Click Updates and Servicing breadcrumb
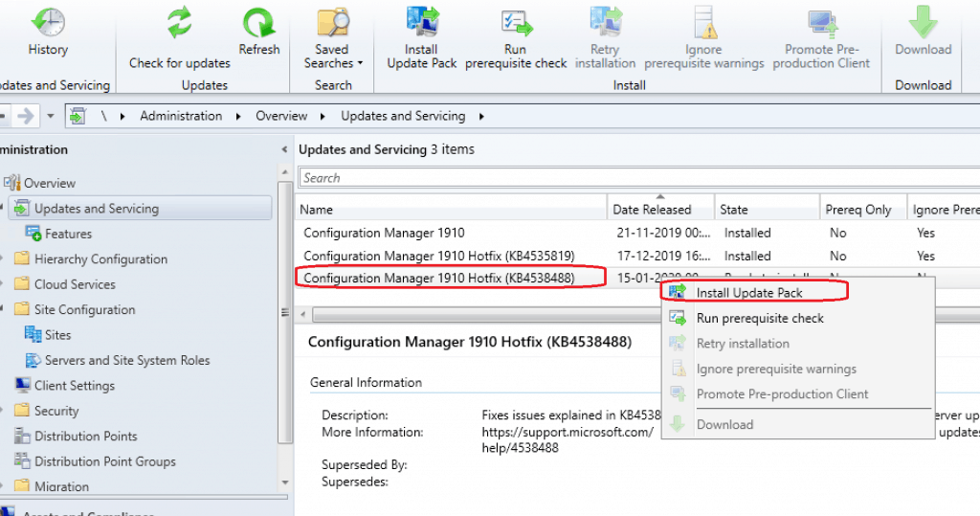The width and height of the screenshot is (980, 516). [x=403, y=116]
